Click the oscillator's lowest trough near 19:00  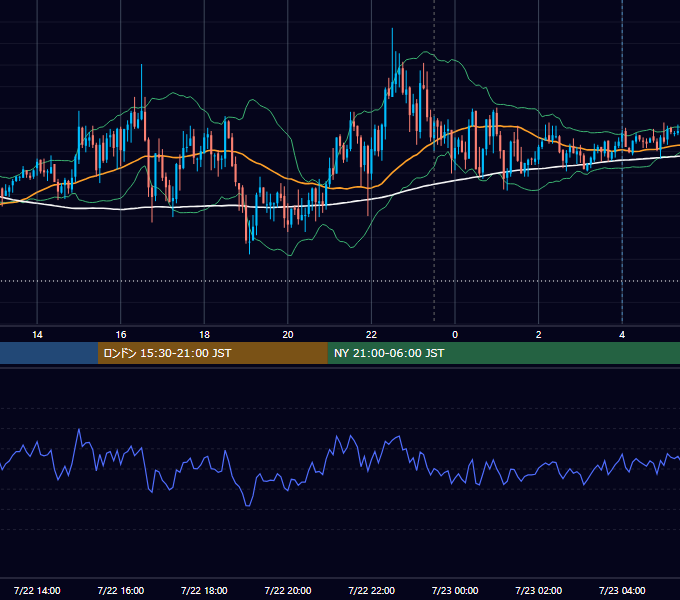(248, 505)
